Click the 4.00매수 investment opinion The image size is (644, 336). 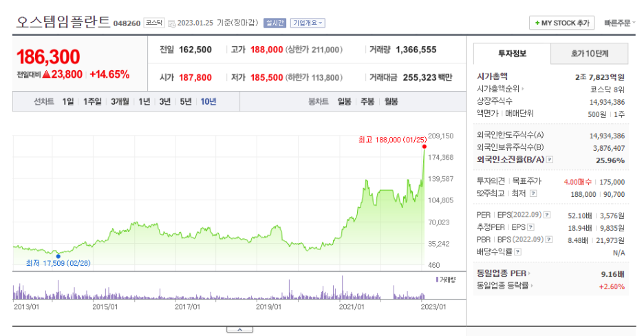tap(578, 182)
